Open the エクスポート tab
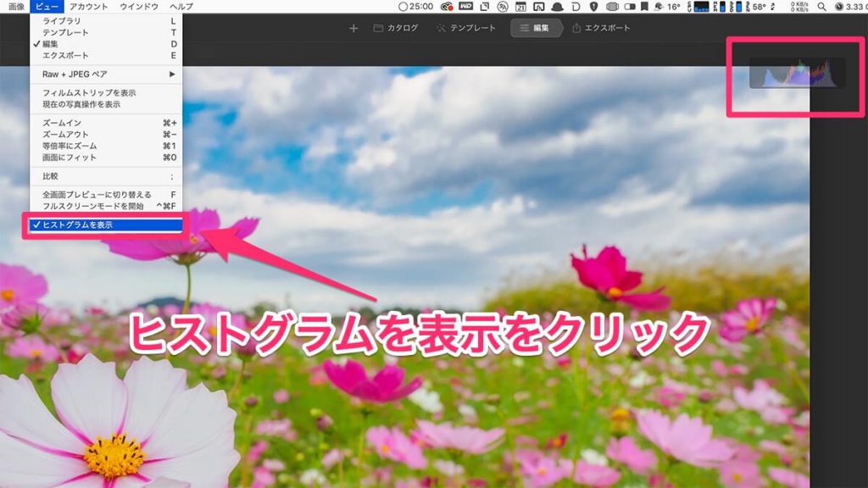868x488 pixels. coord(601,28)
